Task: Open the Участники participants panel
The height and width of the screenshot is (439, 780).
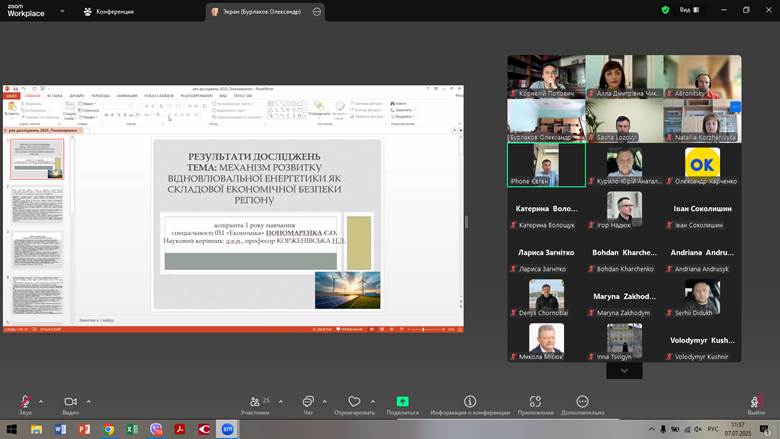Action: tap(255, 402)
